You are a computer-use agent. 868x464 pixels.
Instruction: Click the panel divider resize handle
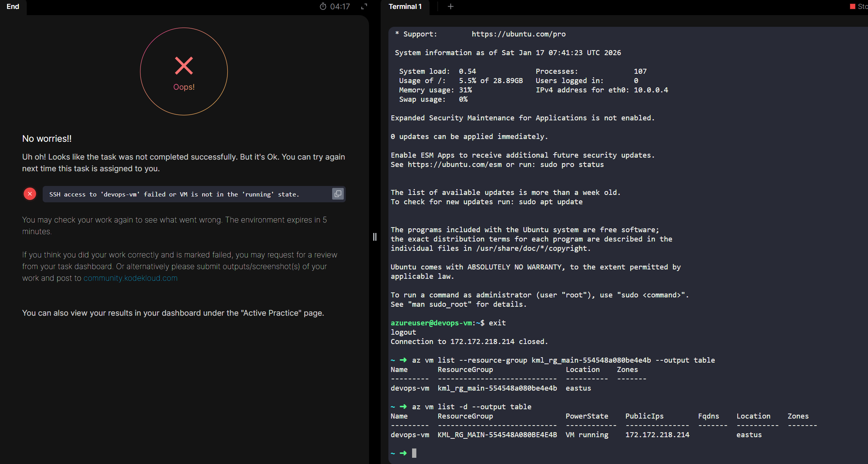click(375, 237)
